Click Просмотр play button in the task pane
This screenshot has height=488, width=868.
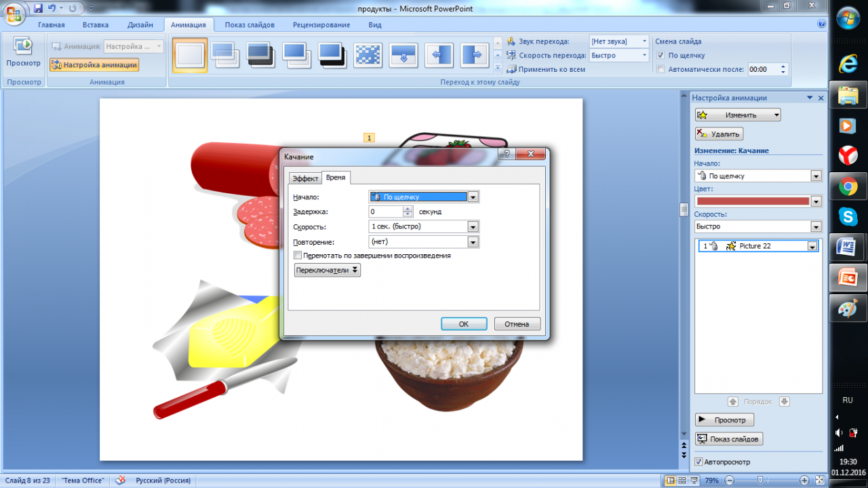pos(724,420)
